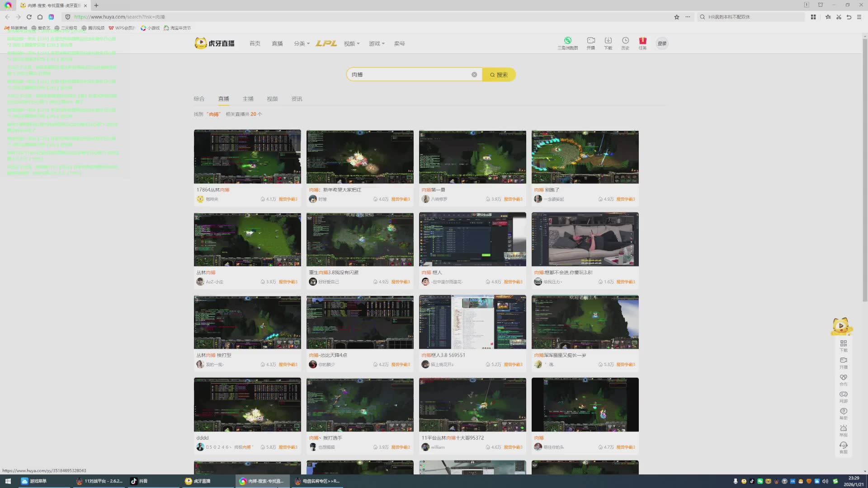
Task: Click the 开播 camera icon in header
Action: (x=591, y=41)
